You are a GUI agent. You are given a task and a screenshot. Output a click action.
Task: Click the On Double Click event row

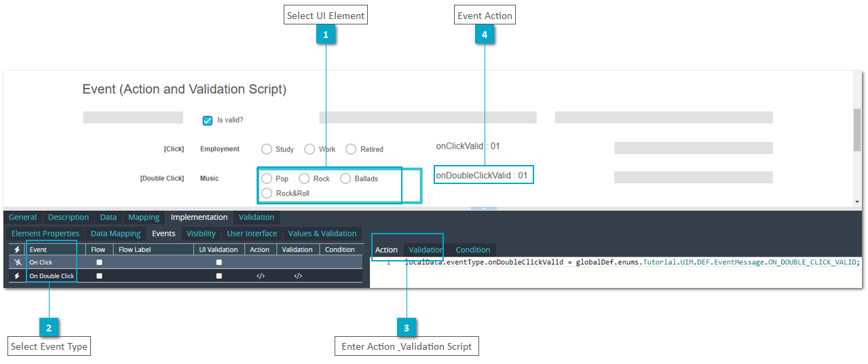point(186,276)
